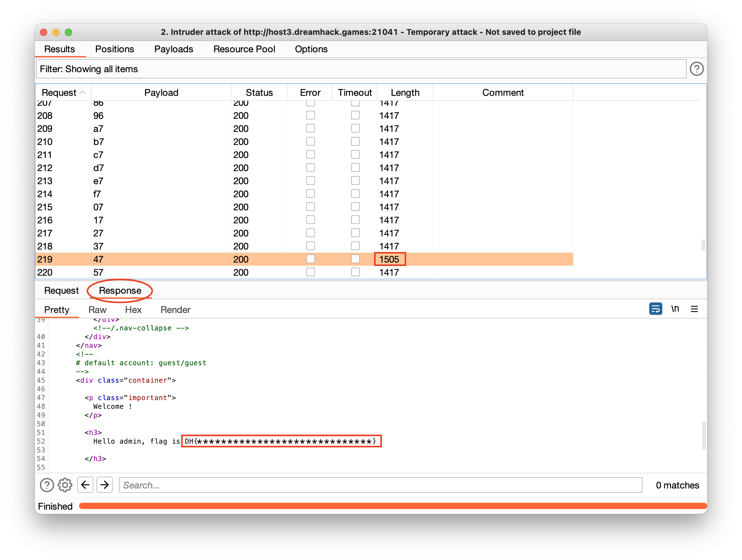Image resolution: width=742 pixels, height=560 pixels.
Task: Click the Search input field
Action: 380,485
